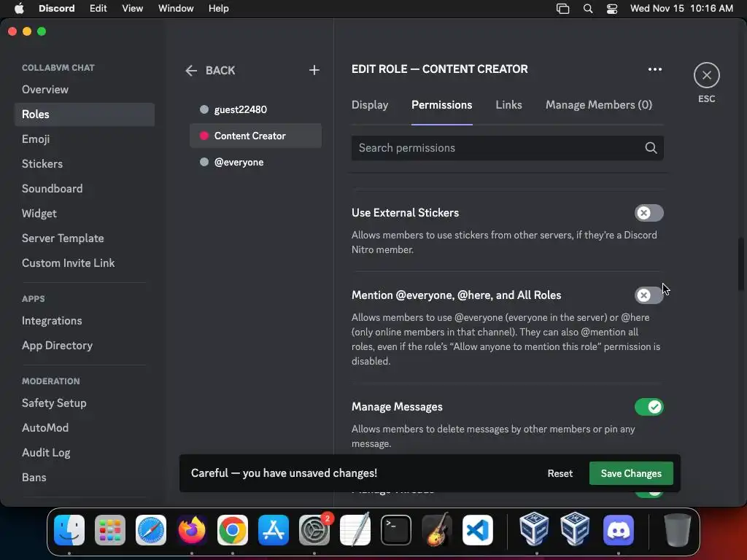
Task: Select the Permissions tab
Action: (441, 105)
